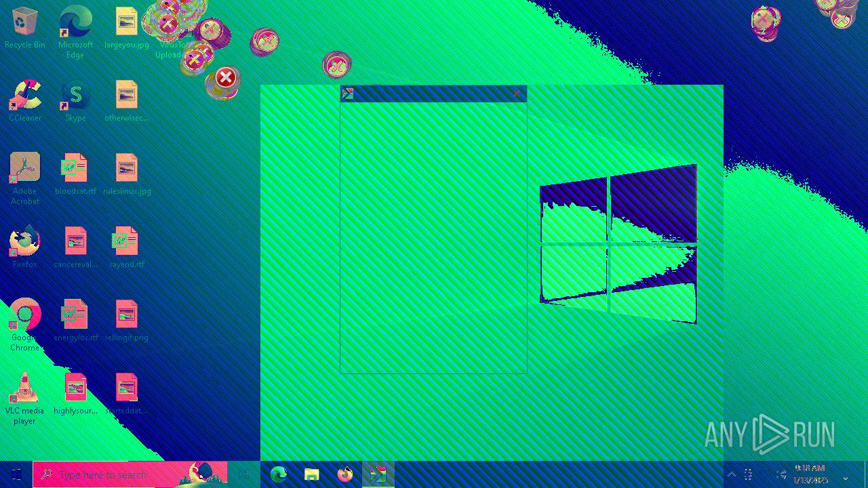Click the small window's title bar icon
This screenshot has width=868, height=488.
click(348, 94)
